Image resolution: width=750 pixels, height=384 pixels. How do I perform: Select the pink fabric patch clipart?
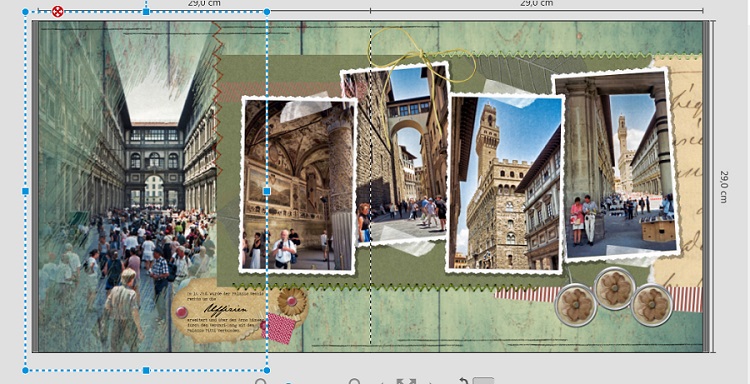282,328
